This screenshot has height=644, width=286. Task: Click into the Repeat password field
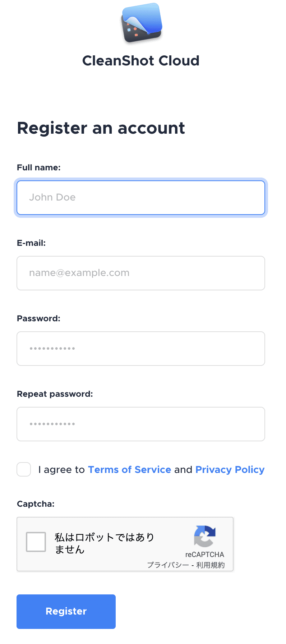[141, 424]
